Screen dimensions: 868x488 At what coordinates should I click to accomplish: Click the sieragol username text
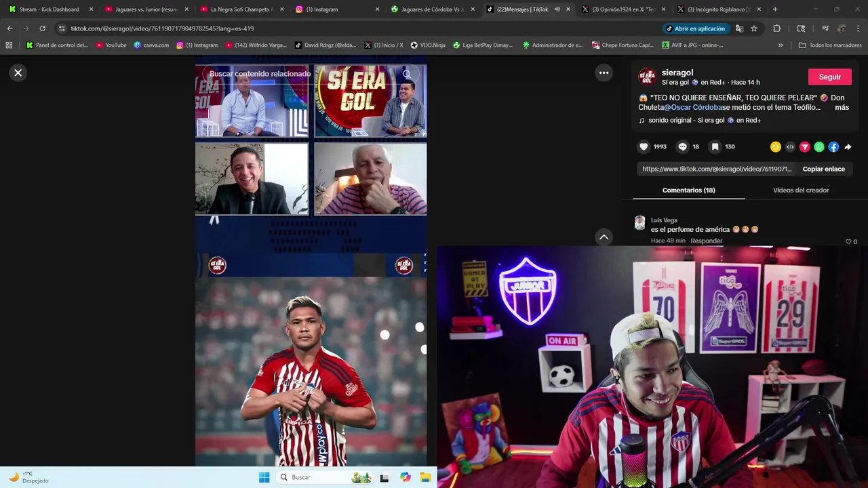677,73
